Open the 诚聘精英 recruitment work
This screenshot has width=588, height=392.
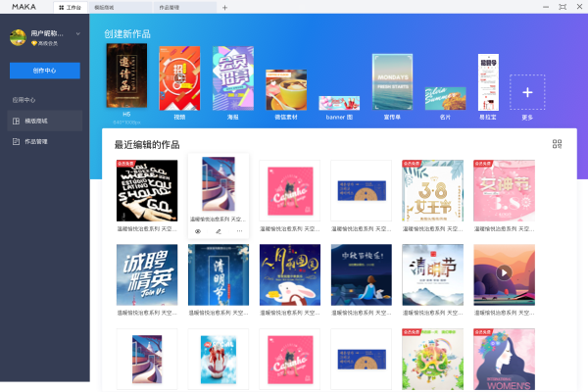147,274
